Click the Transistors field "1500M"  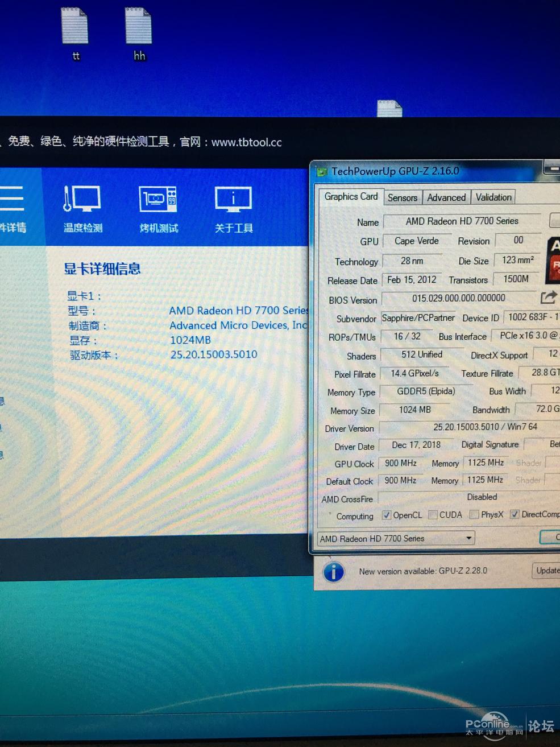pyautogui.click(x=516, y=279)
